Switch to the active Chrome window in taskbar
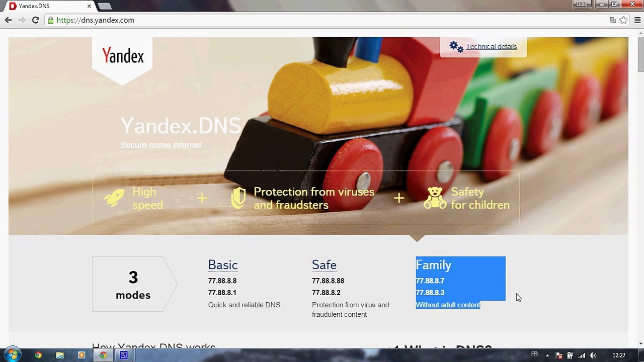The image size is (644, 362). [x=103, y=355]
